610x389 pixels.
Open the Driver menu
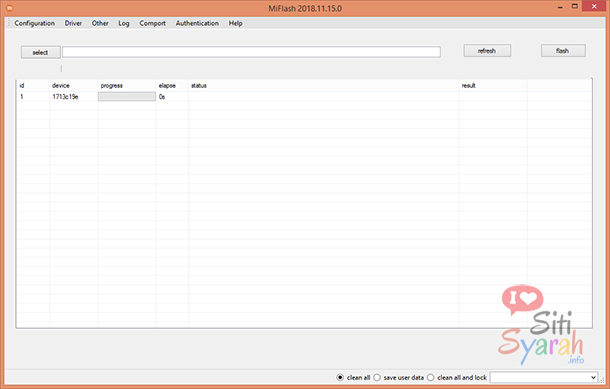coord(73,23)
